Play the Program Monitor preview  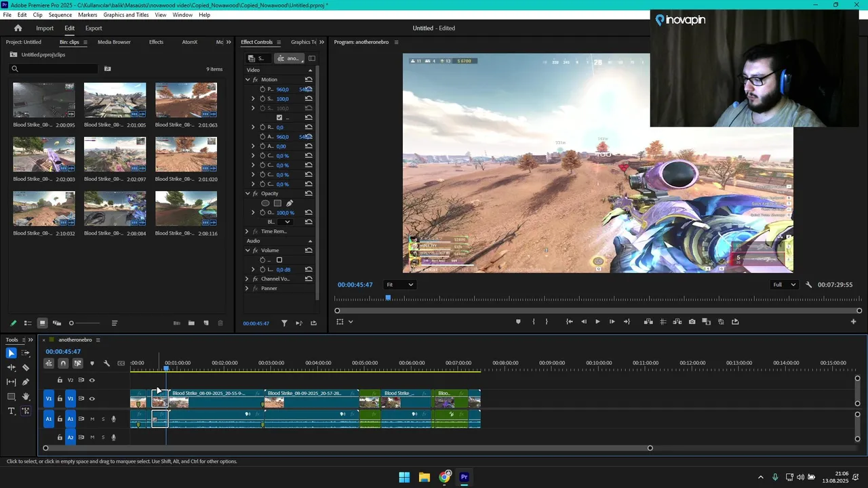[x=597, y=322]
